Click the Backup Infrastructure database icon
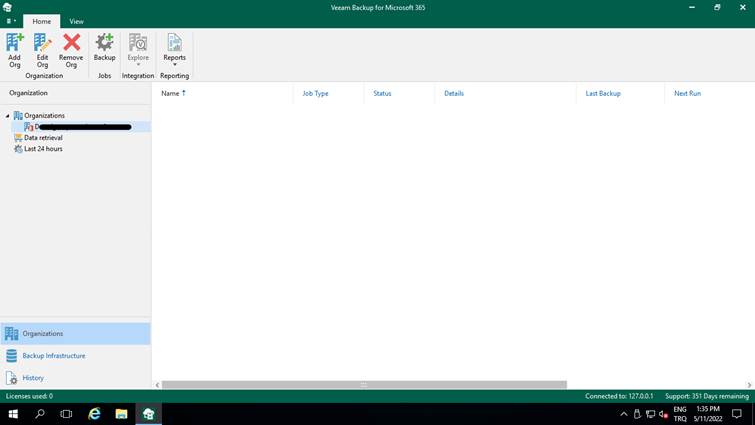755x425 pixels. pos(12,356)
